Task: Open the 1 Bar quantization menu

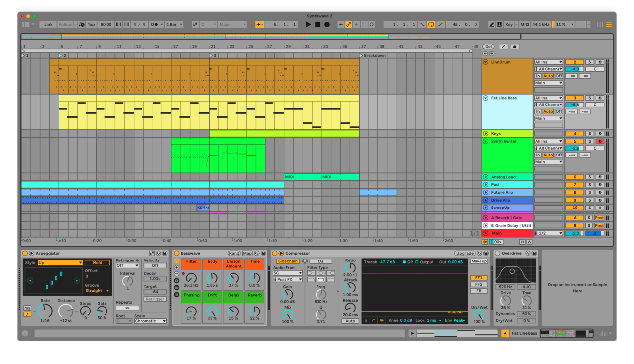Action: coord(174,24)
